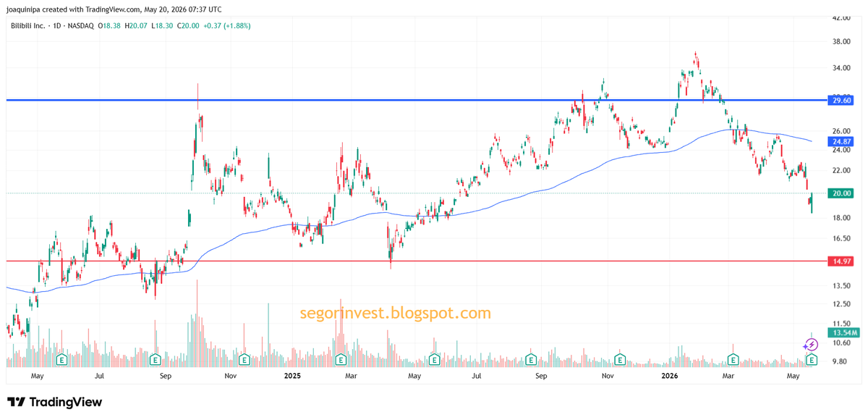
Task: Click the 24.00 price axis label
Action: [x=841, y=150]
